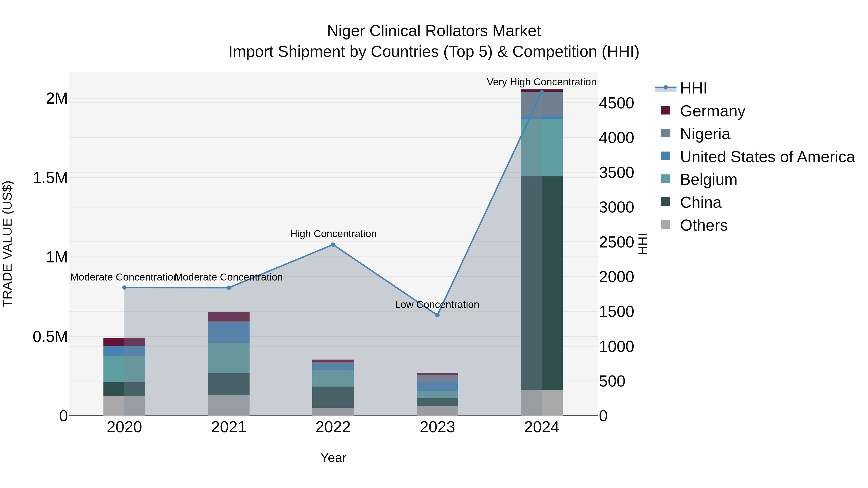Click the 2024 x-axis tick label
The image size is (868, 488).
[542, 427]
